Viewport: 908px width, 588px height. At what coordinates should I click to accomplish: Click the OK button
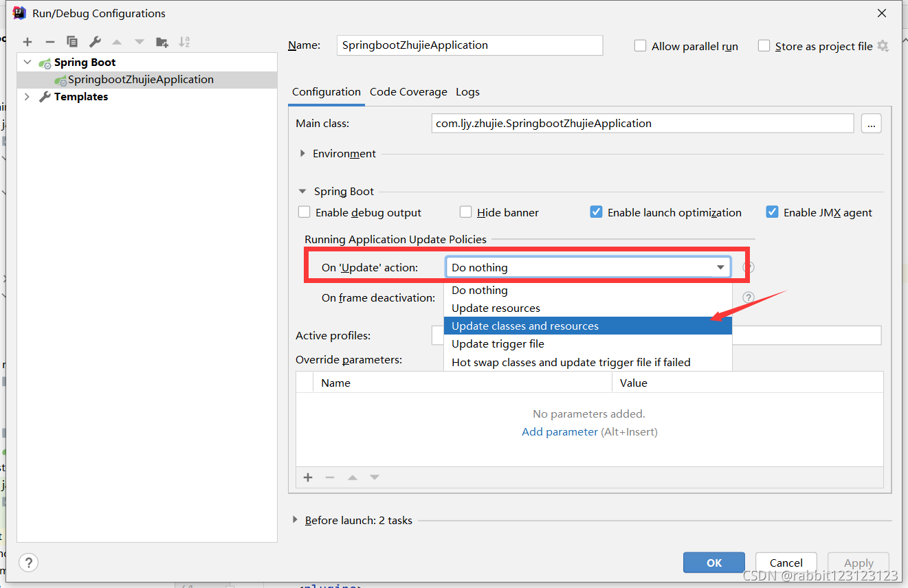pyautogui.click(x=714, y=563)
